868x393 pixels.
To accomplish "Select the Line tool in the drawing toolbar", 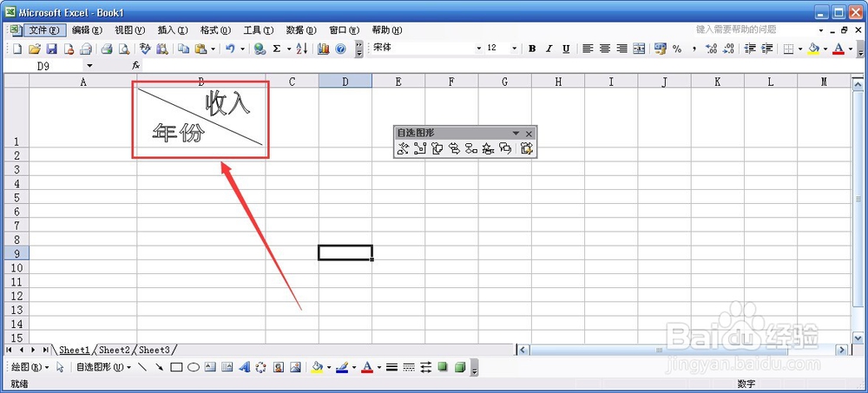I will pyautogui.click(x=142, y=367).
